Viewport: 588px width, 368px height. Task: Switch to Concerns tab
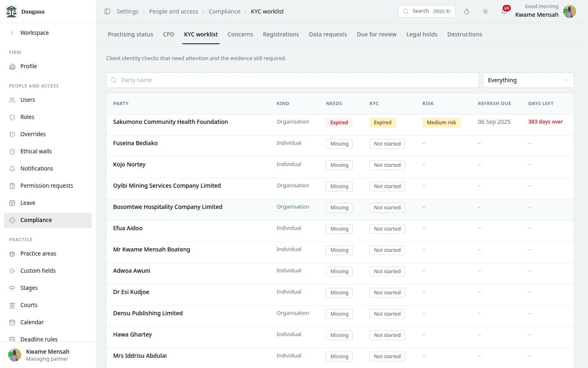tap(240, 34)
